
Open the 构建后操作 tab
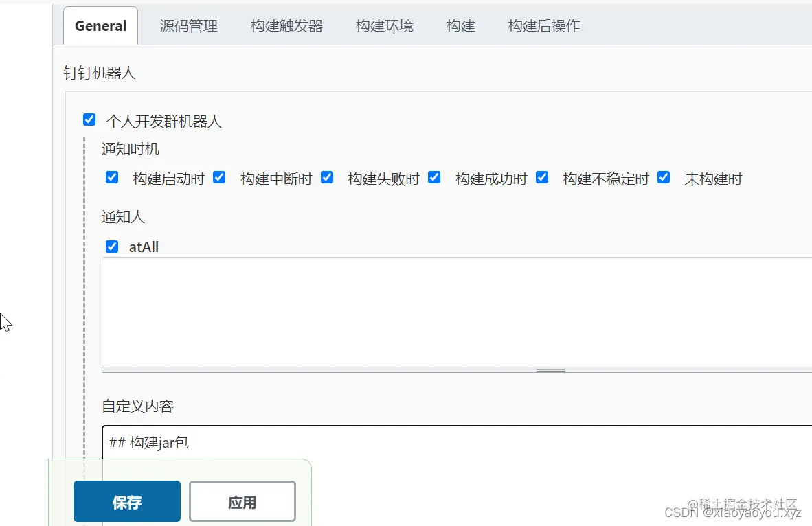click(543, 25)
